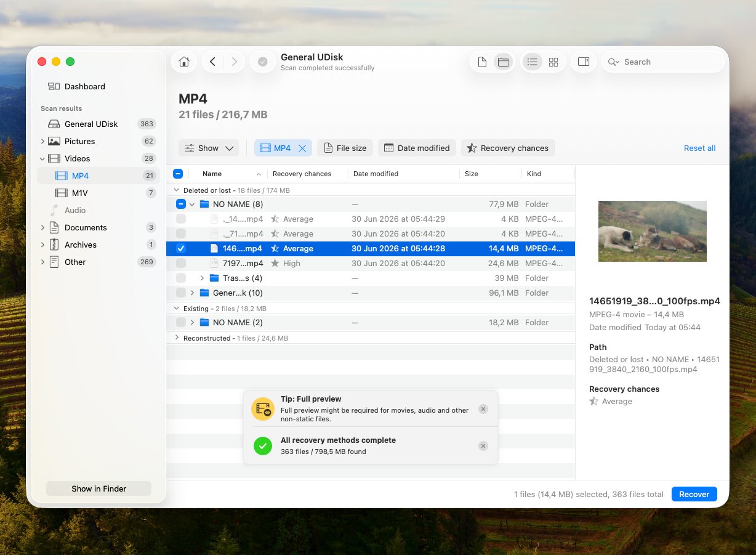Click Reset all filters link
Image resolution: width=756 pixels, height=555 pixels.
[x=699, y=148]
